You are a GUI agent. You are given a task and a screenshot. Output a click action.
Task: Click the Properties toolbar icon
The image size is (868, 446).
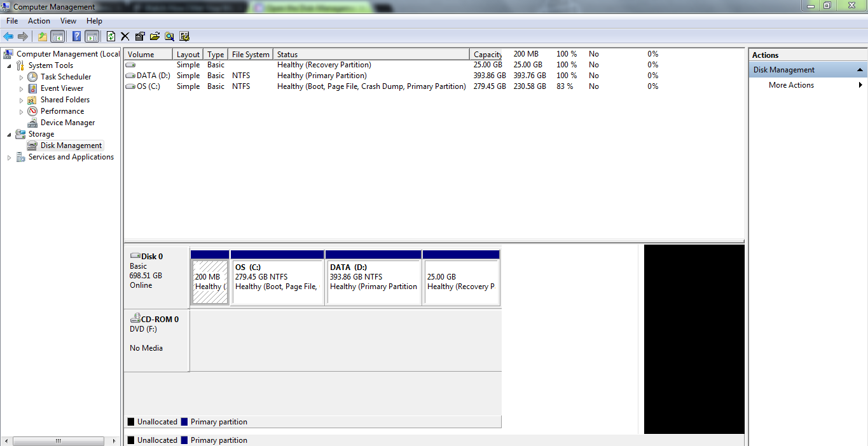(x=140, y=36)
